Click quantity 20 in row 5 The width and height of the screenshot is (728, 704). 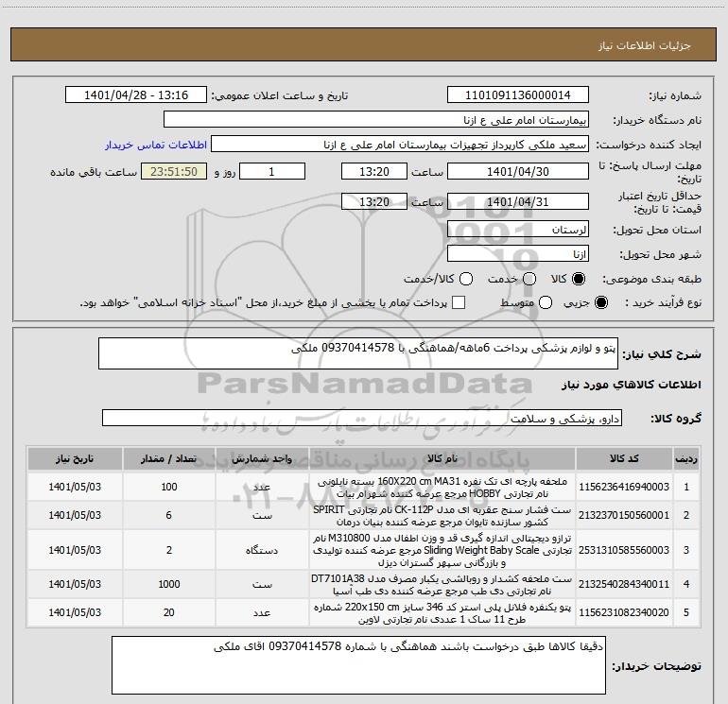coord(169,612)
